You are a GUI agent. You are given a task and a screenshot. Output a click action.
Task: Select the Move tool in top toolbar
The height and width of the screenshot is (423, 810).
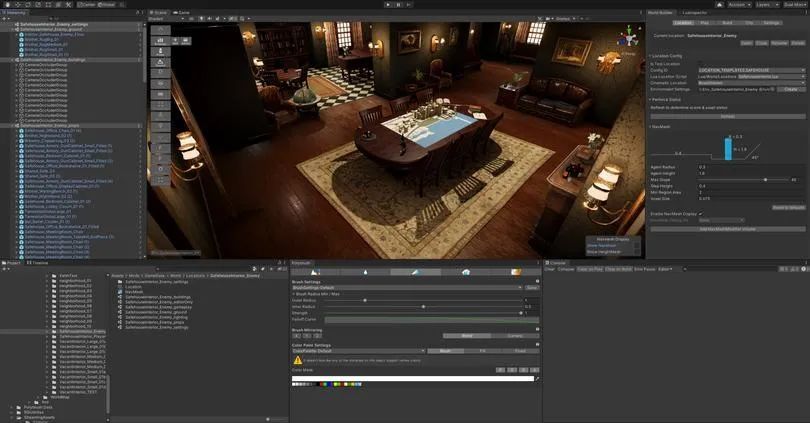point(18,5)
